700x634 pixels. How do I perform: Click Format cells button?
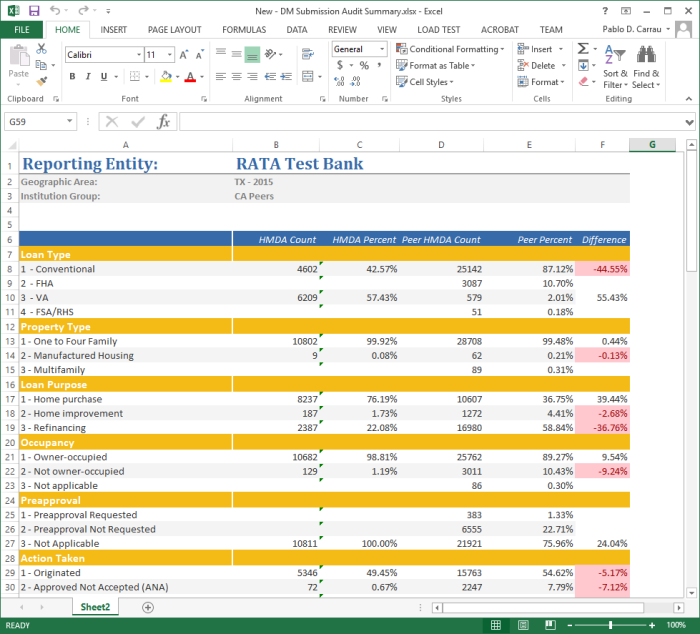coord(541,82)
